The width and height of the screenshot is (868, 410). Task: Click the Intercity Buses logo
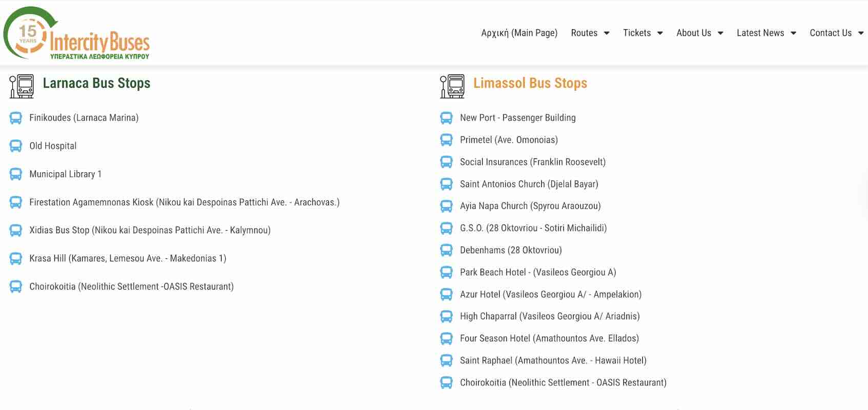pos(77,33)
